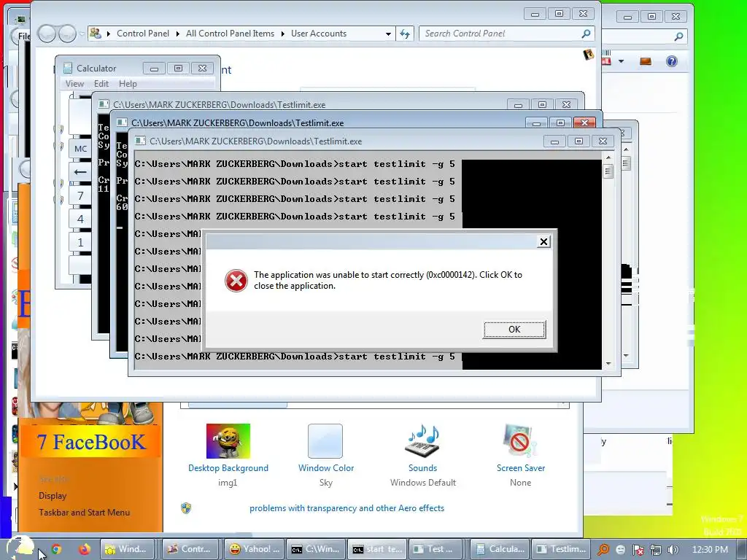Switch to the Testlim... taskbar button
This screenshot has width=747, height=560.
(561, 549)
